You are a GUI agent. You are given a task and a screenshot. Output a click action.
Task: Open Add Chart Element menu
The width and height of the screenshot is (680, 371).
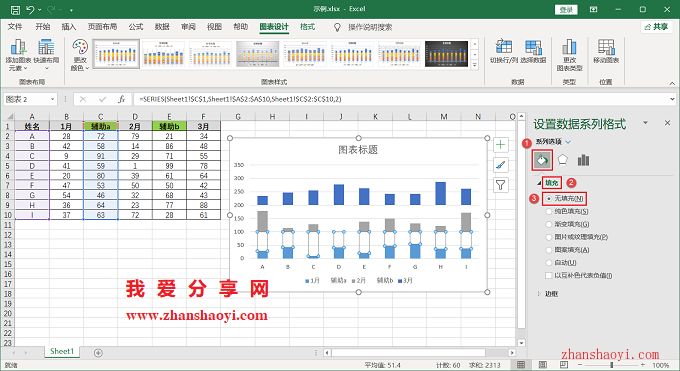point(18,55)
